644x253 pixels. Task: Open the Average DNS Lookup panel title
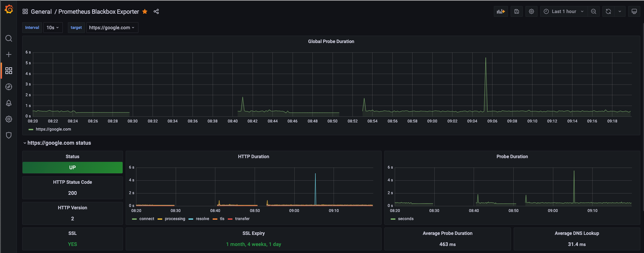click(x=577, y=233)
